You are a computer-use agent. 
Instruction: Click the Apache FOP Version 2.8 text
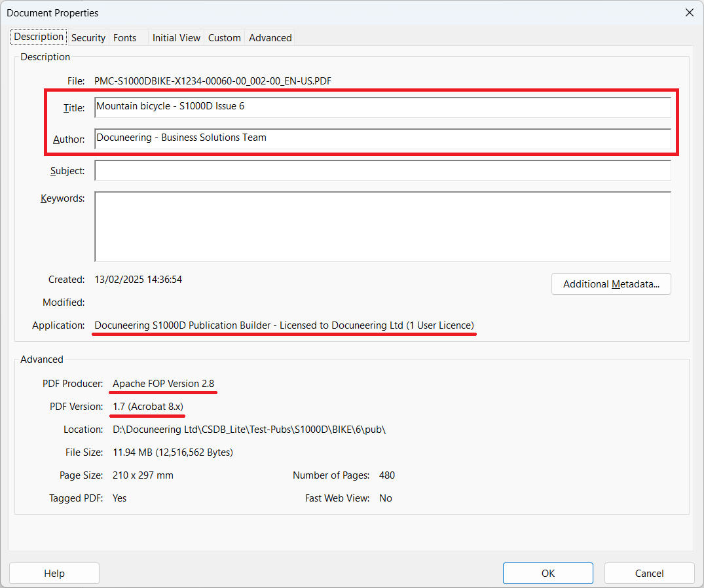pos(164,384)
